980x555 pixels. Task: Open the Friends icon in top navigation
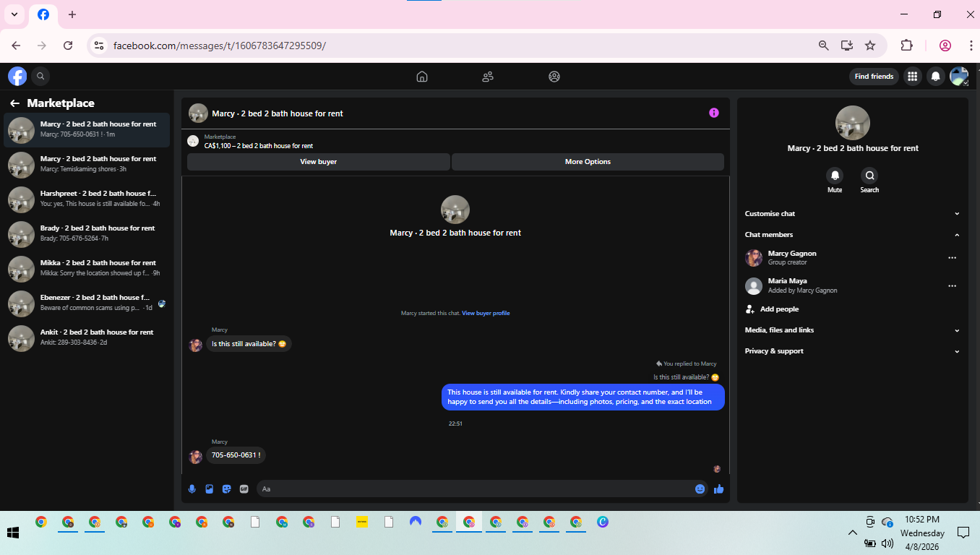[x=488, y=77]
